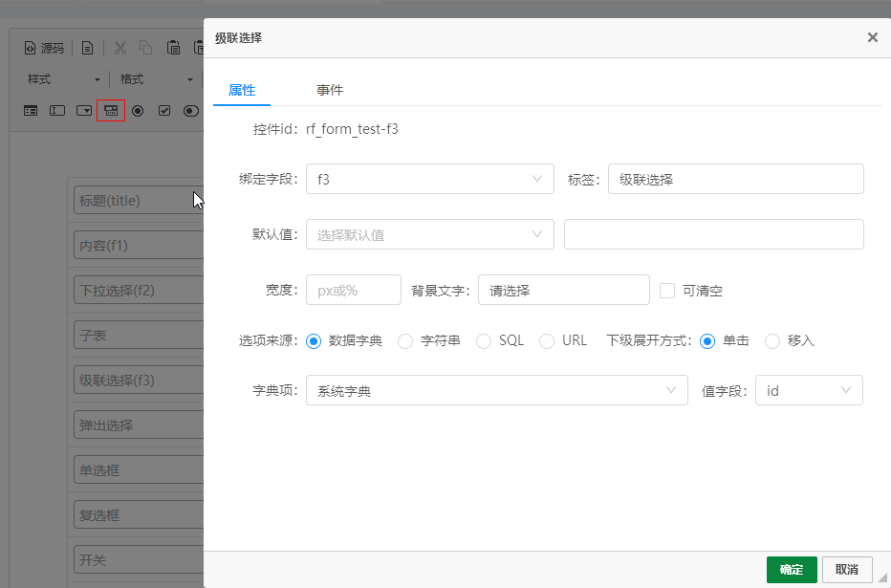Screen dimensions: 891x588
Task: Click the 子表 field in form
Action: [x=139, y=336]
